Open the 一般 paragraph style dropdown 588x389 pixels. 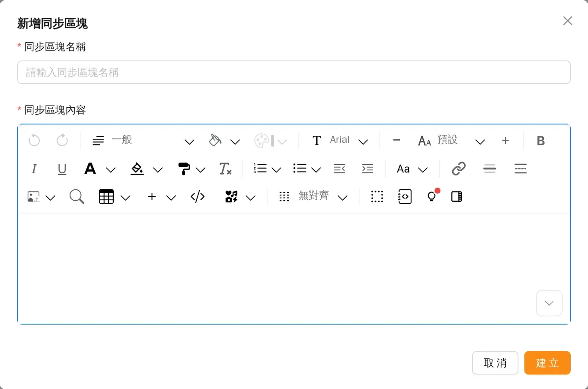click(x=144, y=140)
